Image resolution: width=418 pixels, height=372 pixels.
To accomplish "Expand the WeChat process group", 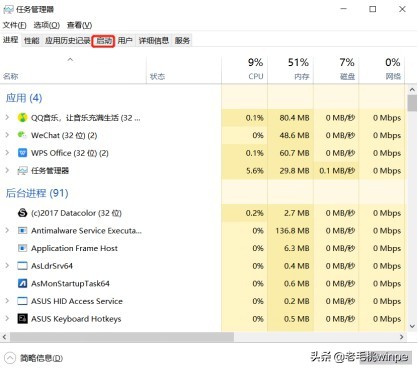I will point(7,135).
